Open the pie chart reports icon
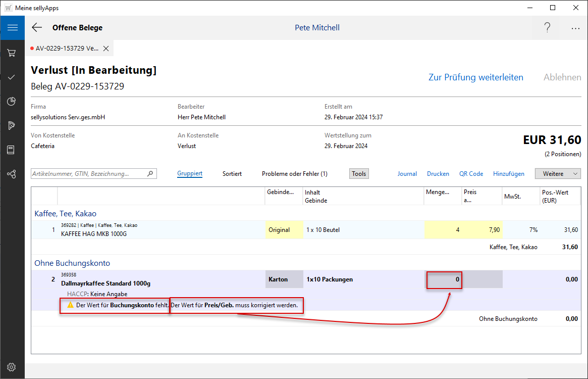This screenshot has height=379, width=588. point(12,102)
